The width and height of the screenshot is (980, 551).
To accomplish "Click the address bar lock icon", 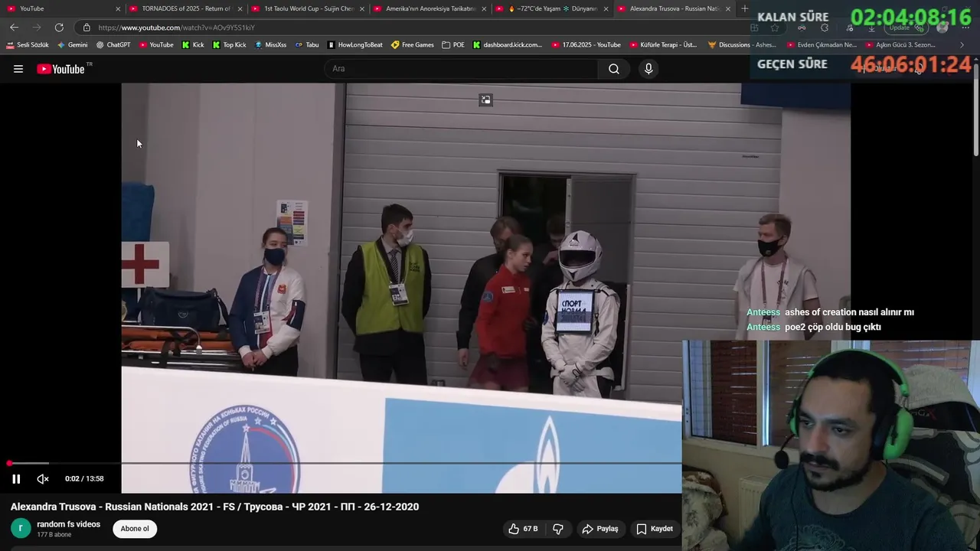I will pos(87,28).
